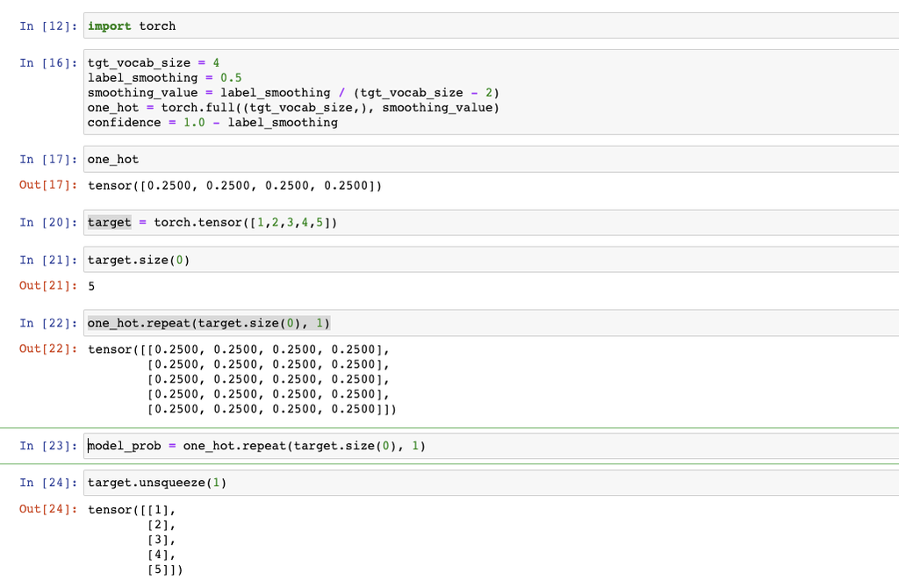Click the Out[17] prompt label
The width and height of the screenshot is (899, 588).
pyautogui.click(x=48, y=185)
